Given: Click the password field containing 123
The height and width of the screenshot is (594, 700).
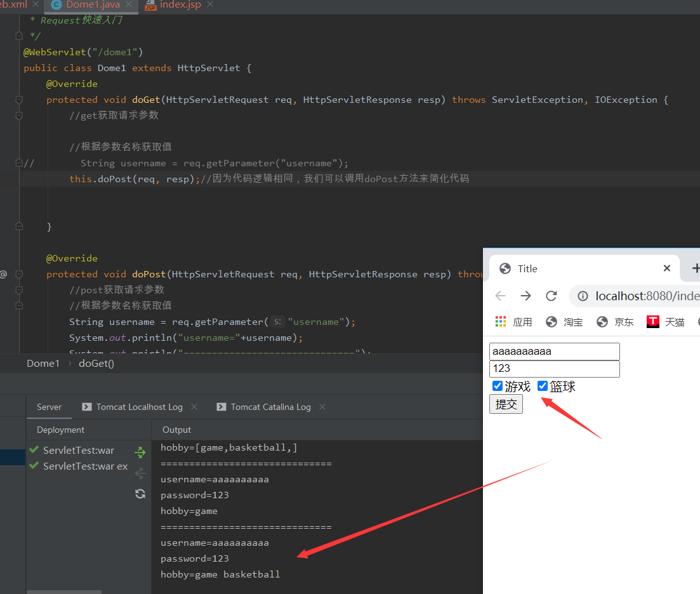Looking at the screenshot, I should pos(555,369).
